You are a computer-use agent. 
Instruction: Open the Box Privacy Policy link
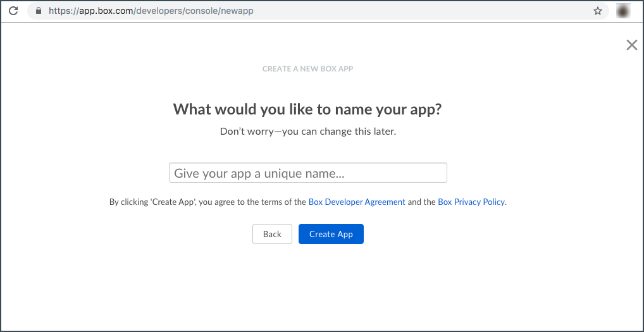coord(471,202)
